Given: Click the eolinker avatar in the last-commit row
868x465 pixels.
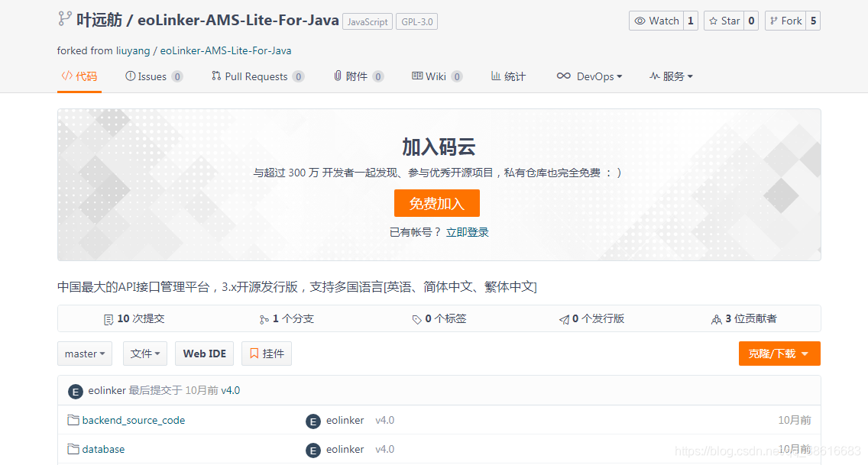Looking at the screenshot, I should (76, 392).
